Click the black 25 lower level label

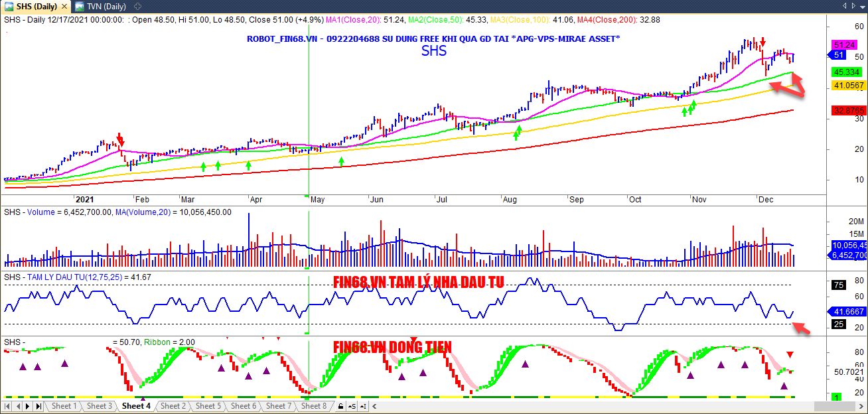point(837,324)
